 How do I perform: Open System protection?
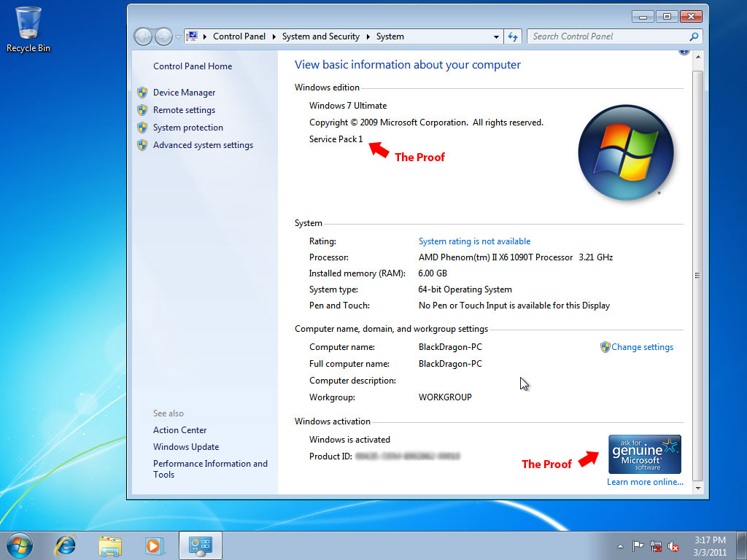187,128
